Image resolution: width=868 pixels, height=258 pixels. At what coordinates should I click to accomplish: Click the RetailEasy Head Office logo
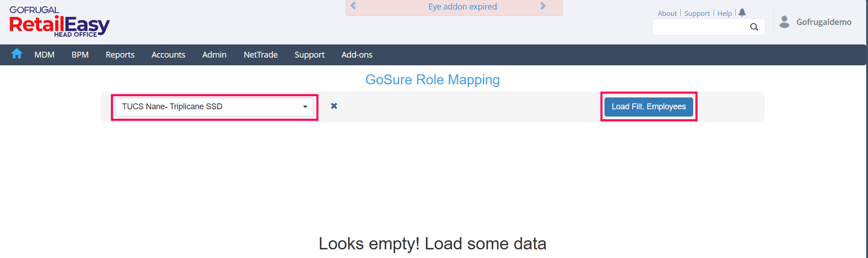point(60,22)
